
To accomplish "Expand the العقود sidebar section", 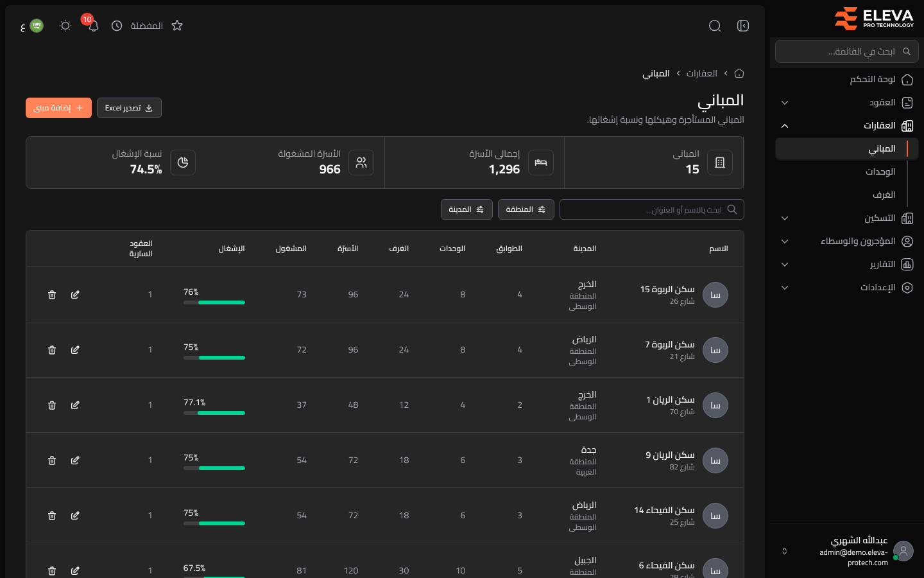I will click(847, 103).
